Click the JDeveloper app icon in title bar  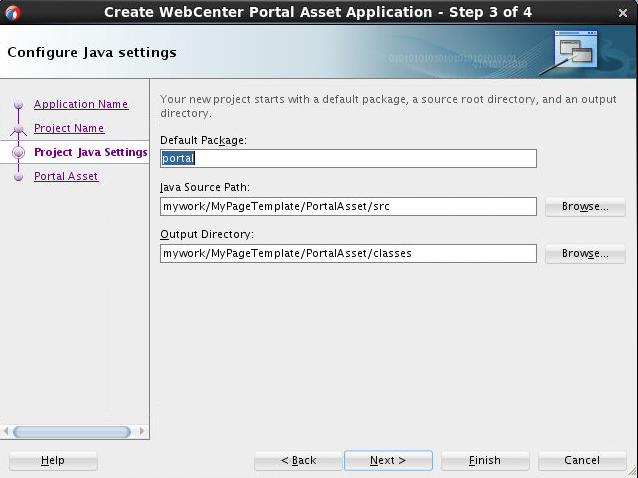[13, 13]
